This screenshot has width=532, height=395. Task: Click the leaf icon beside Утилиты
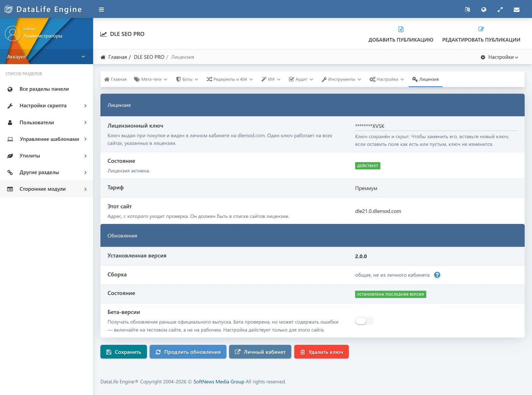[10, 156]
